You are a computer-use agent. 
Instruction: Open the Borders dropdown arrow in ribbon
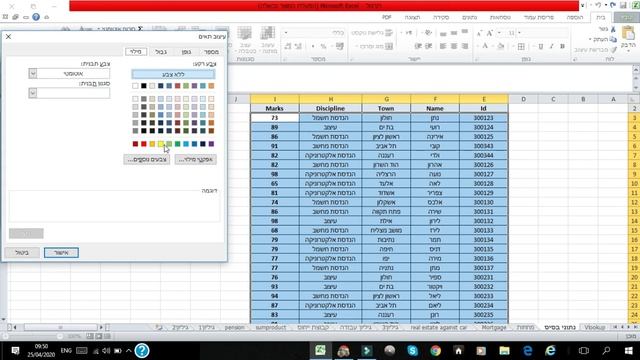[x=513, y=47]
